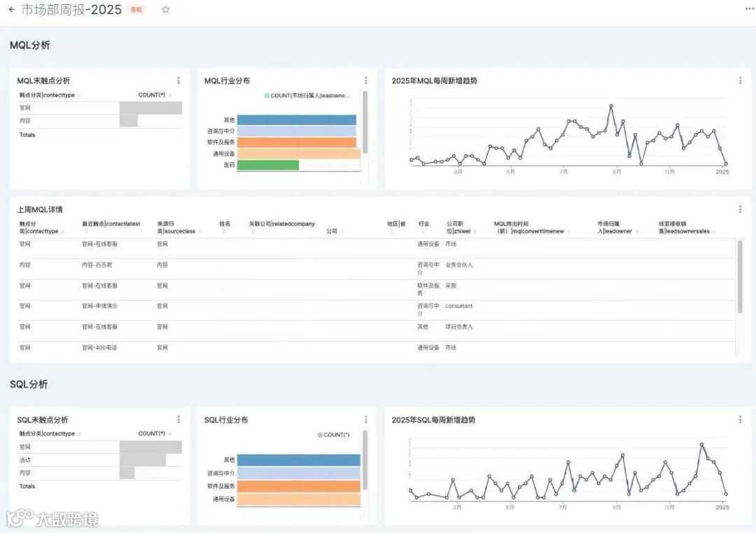This screenshot has width=756, height=533.
Task: Open the SQL末触点分析 card options menu
Action: [x=178, y=420]
